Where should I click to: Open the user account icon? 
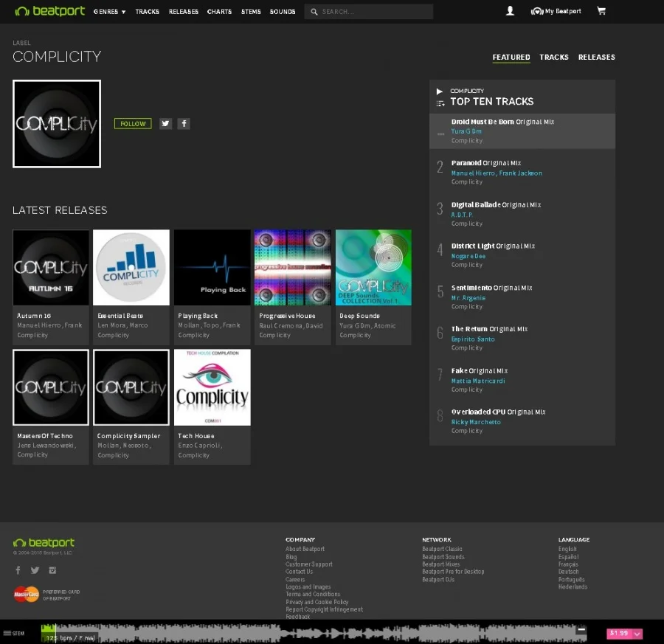click(510, 11)
